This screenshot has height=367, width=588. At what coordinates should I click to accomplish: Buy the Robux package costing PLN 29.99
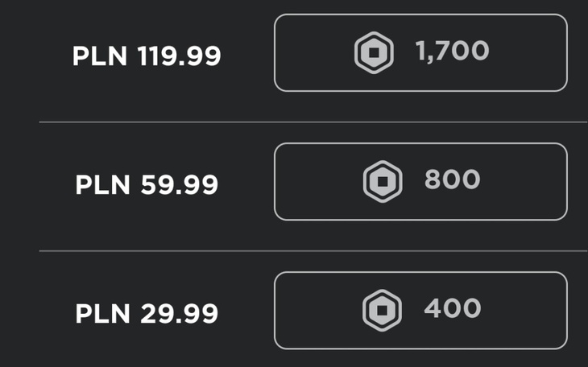[x=420, y=310]
